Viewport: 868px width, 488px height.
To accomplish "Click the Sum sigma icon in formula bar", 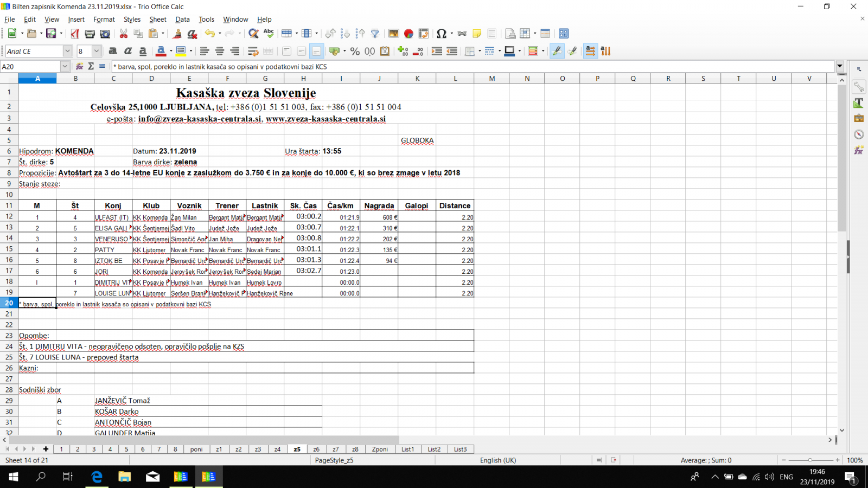I will (91, 66).
